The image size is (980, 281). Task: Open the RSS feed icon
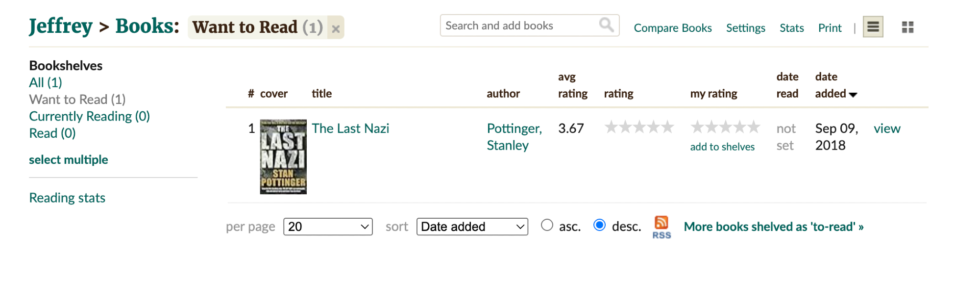(x=661, y=226)
